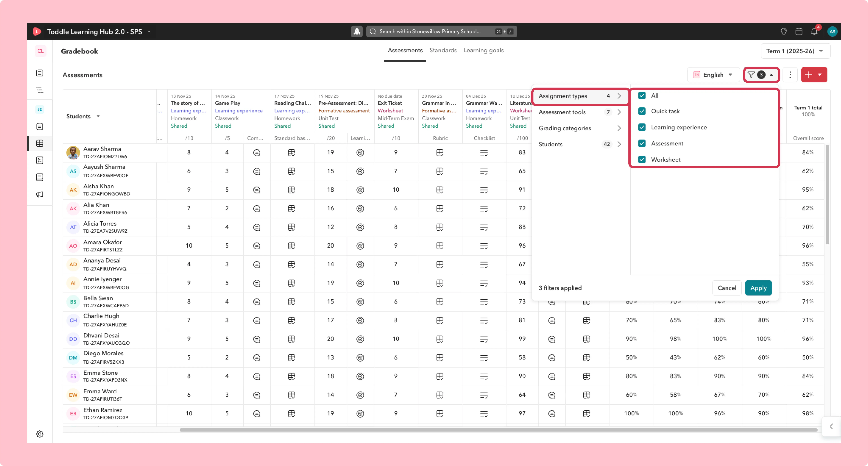
Task: Open the Students column sort dropdown
Action: point(98,116)
